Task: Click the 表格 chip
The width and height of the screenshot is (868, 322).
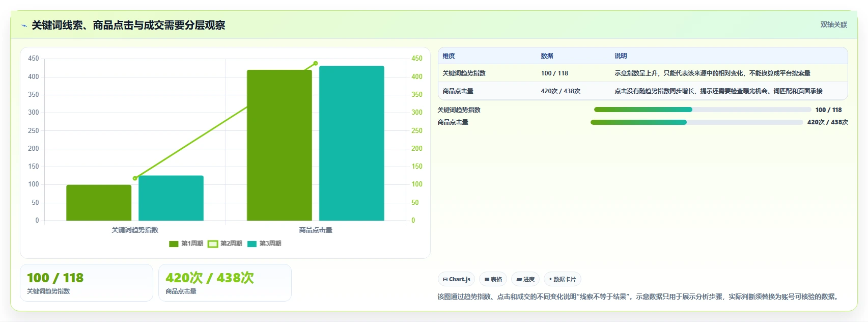Action: click(493, 279)
